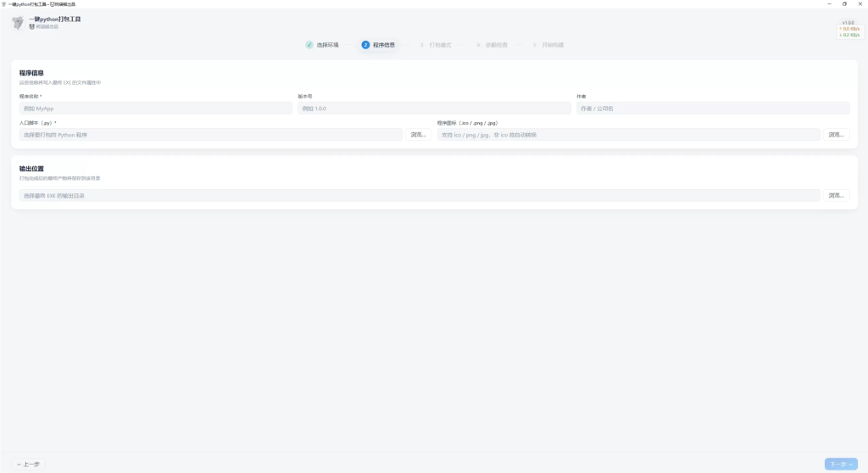Screen dimensions: 868x473
Task: Click the blue step 2 circle
Action: coord(365,45)
